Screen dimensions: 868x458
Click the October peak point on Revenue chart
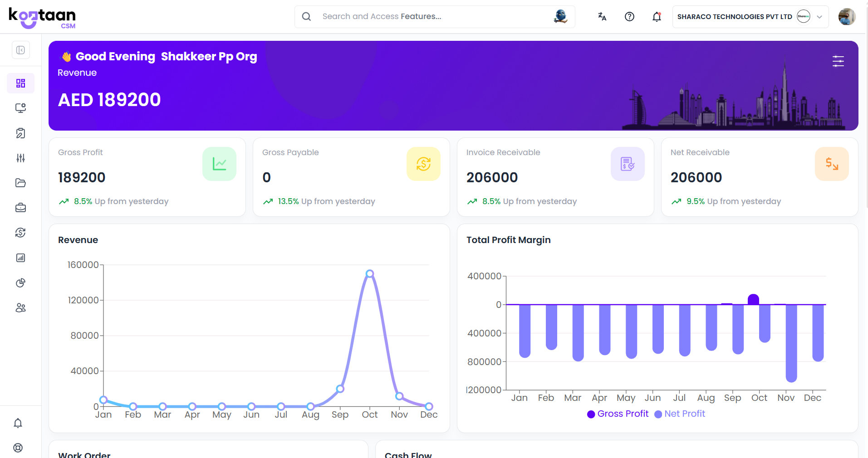point(370,273)
